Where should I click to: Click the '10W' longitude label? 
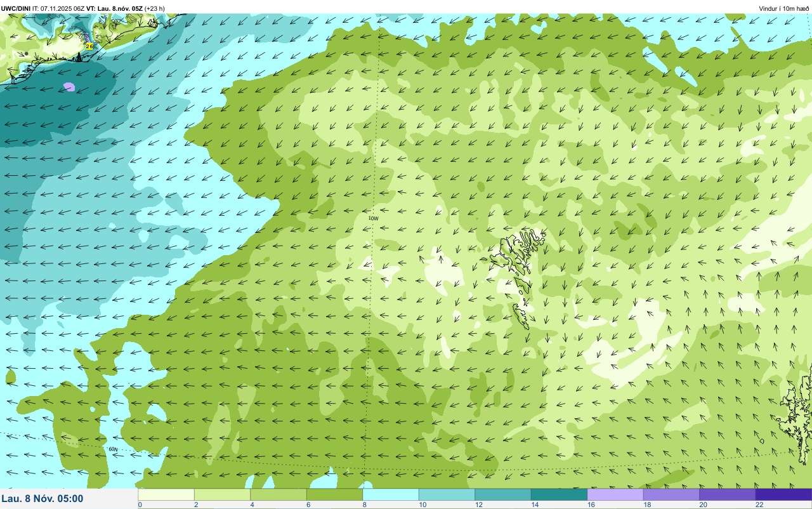coord(373,218)
